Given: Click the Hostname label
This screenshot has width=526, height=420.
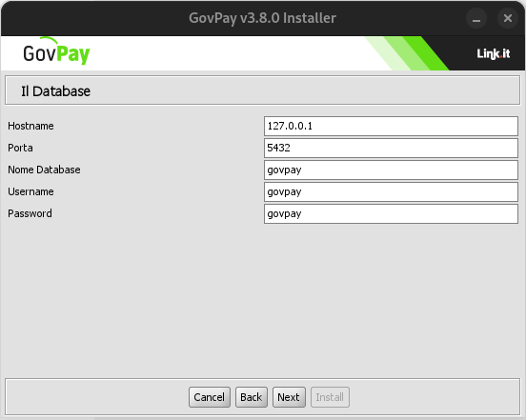Looking at the screenshot, I should coord(30,126).
